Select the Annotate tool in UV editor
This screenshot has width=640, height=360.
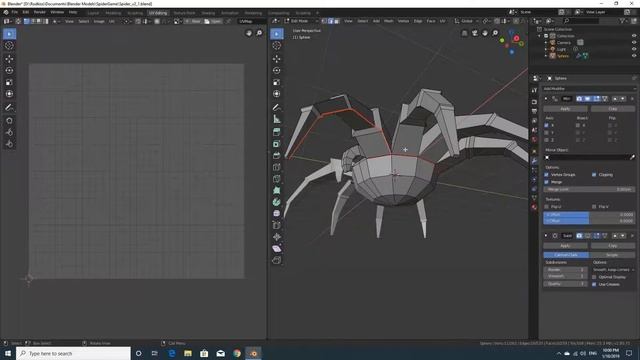click(x=9, y=107)
